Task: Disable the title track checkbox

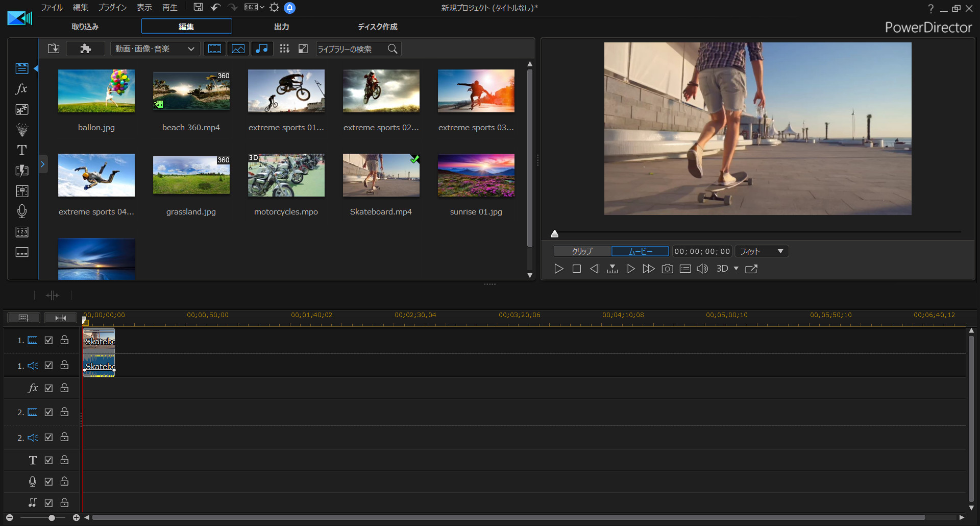Action: [x=48, y=460]
